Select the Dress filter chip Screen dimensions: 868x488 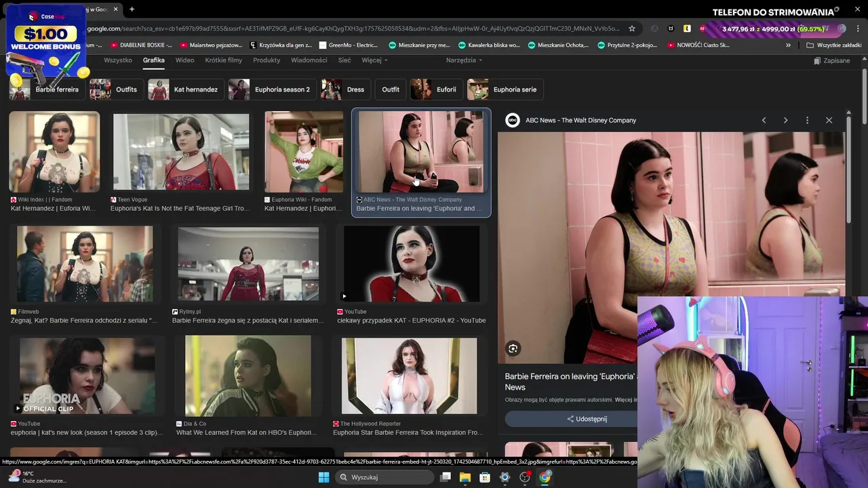tap(345, 89)
